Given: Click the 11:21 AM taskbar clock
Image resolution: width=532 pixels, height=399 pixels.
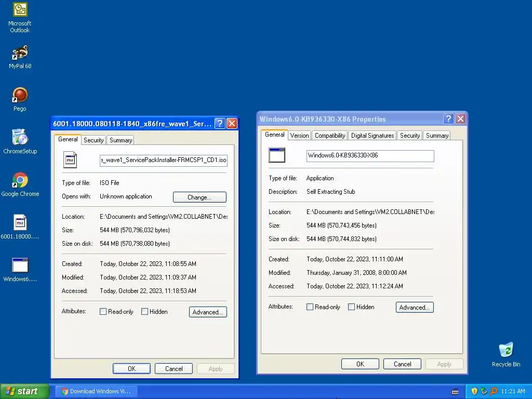Looking at the screenshot, I should click(x=513, y=391).
